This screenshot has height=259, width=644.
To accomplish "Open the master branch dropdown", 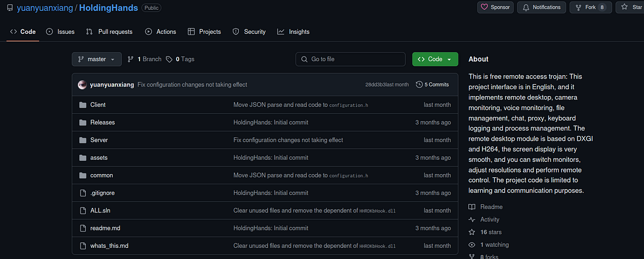I will coord(97,59).
